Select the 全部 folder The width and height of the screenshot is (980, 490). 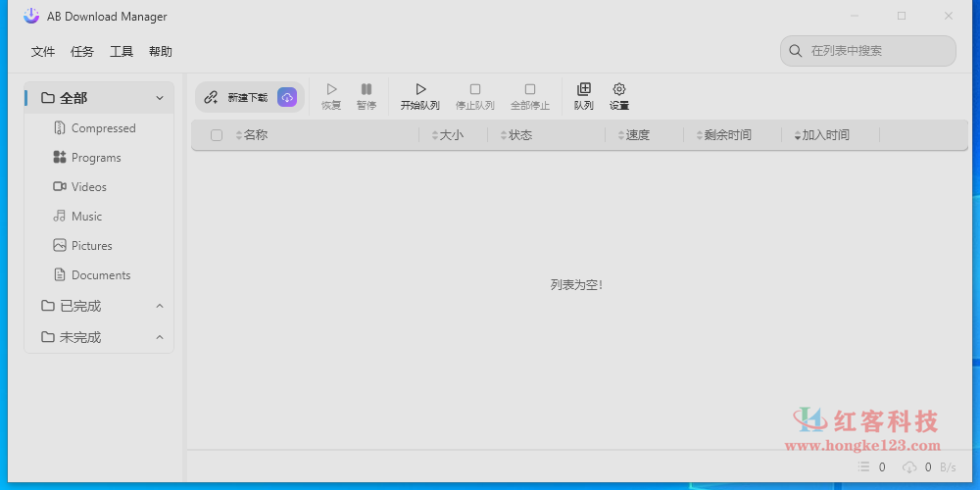click(x=99, y=98)
